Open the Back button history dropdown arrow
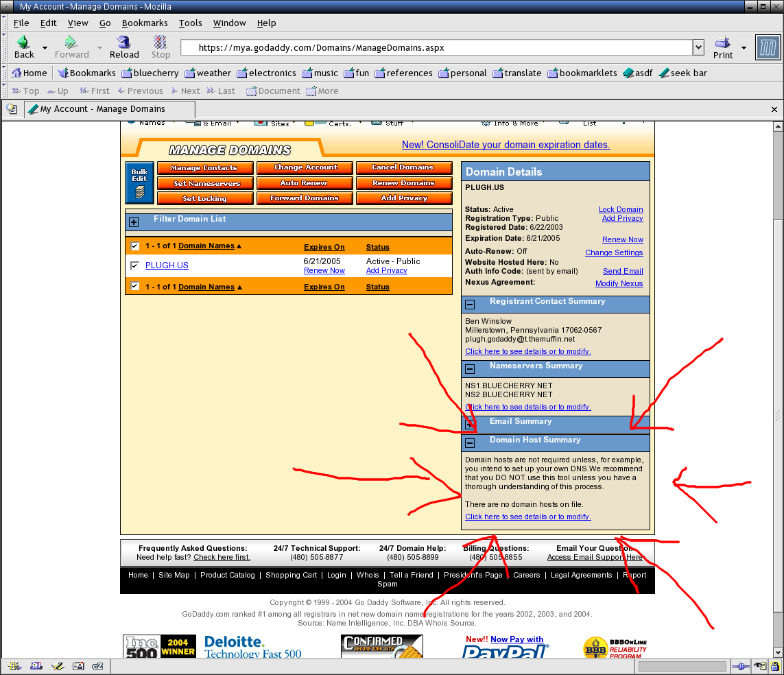784x675 pixels. (x=45, y=48)
